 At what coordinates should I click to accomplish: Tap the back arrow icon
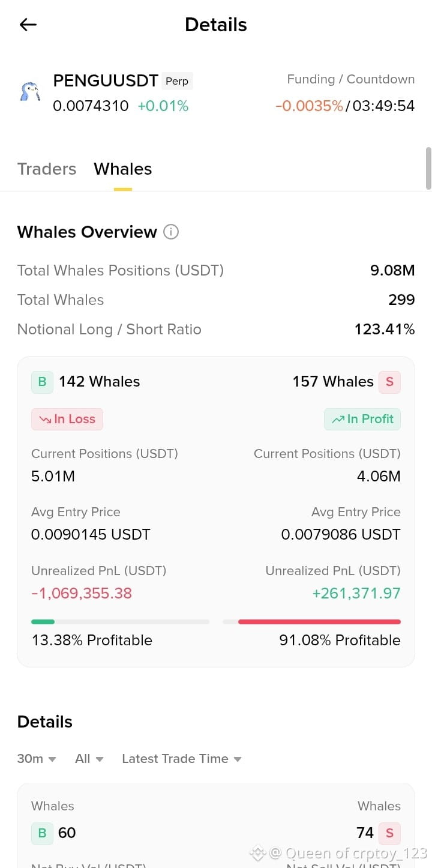(x=28, y=25)
